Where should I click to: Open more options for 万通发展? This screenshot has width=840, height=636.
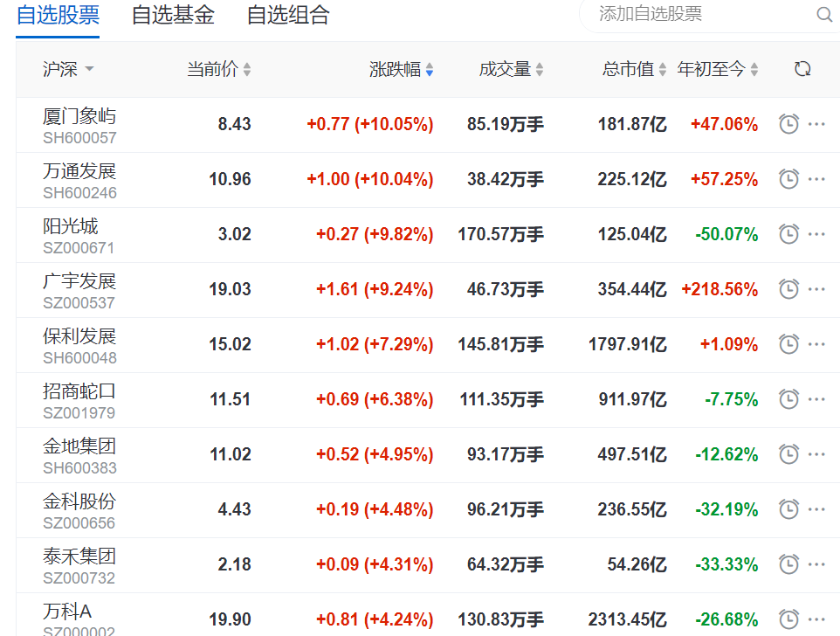pyautogui.click(x=816, y=179)
